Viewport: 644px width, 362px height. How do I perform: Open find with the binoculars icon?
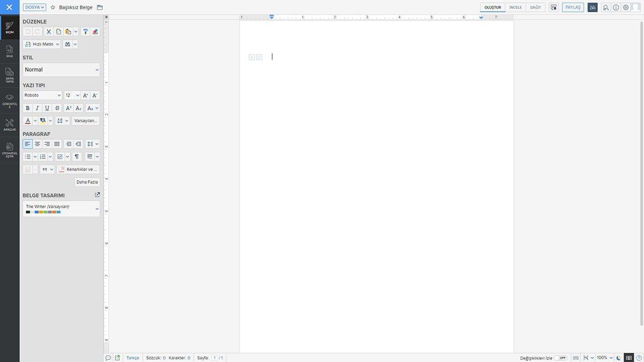(67, 43)
